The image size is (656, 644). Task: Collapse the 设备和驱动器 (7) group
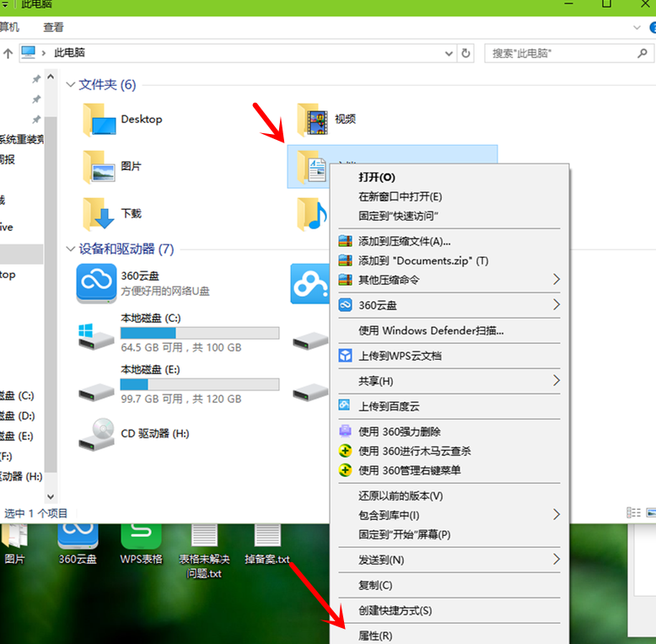point(70,249)
